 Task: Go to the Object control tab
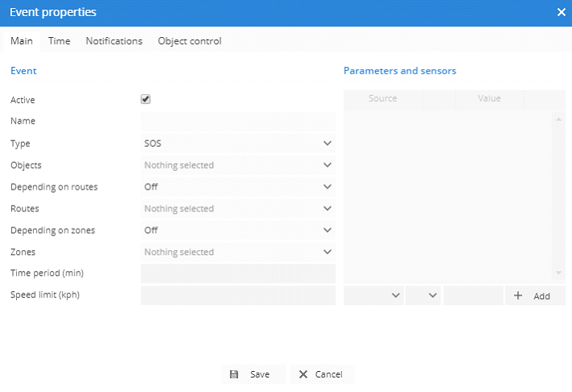pos(190,41)
